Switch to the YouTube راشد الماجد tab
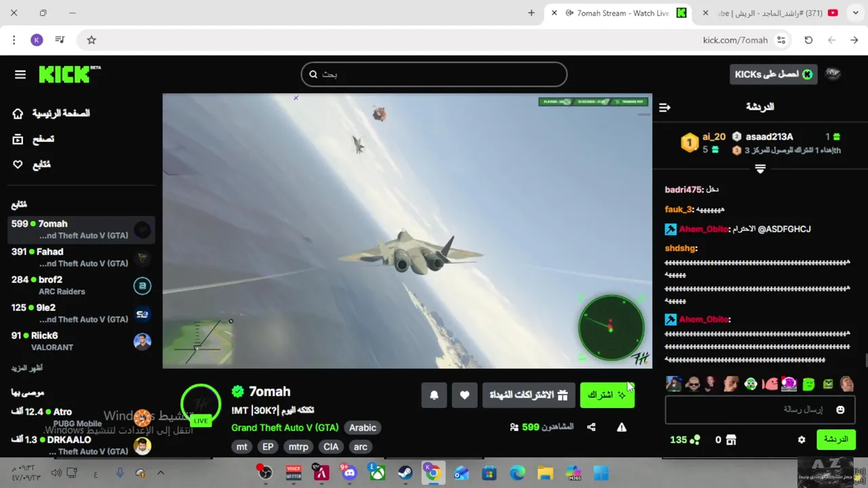The width and height of the screenshot is (868, 488). coord(772,13)
